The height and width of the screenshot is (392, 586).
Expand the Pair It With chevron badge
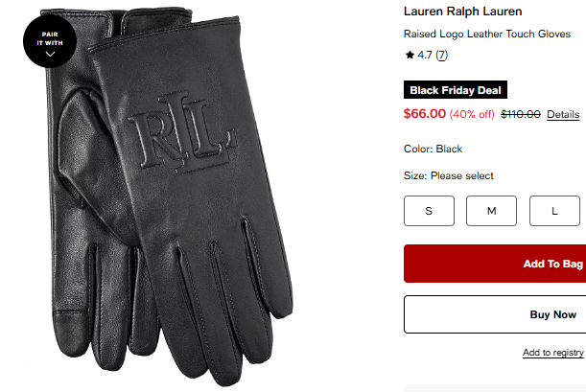50,41
